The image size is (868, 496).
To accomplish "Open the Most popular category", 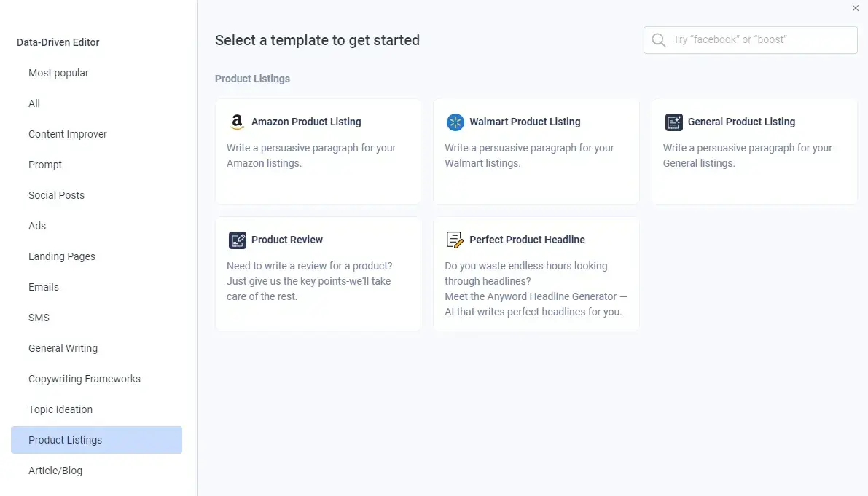I will [x=58, y=73].
